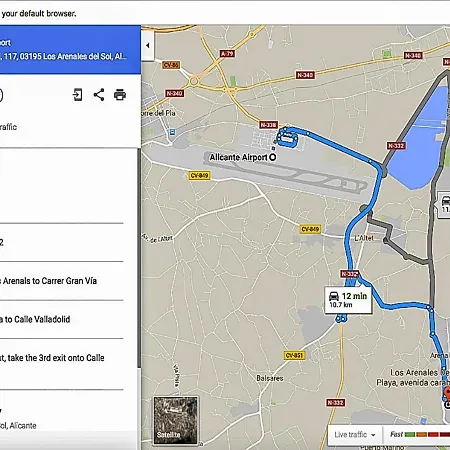Image resolution: width=450 pixels, height=450 pixels.
Task: Click the A-79 road shield
Action: coord(227,53)
